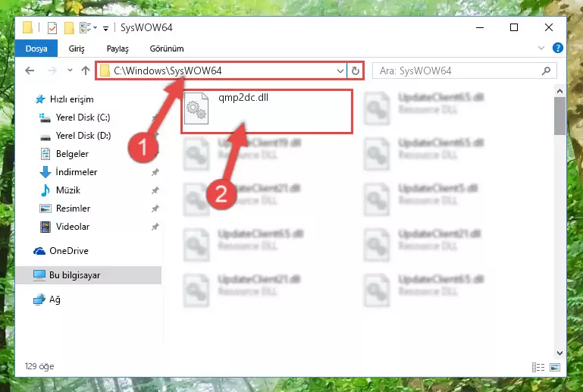583x392 pixels.
Task: Open the Customize Quick Access Toolbar dropdown
Action: coord(105,28)
